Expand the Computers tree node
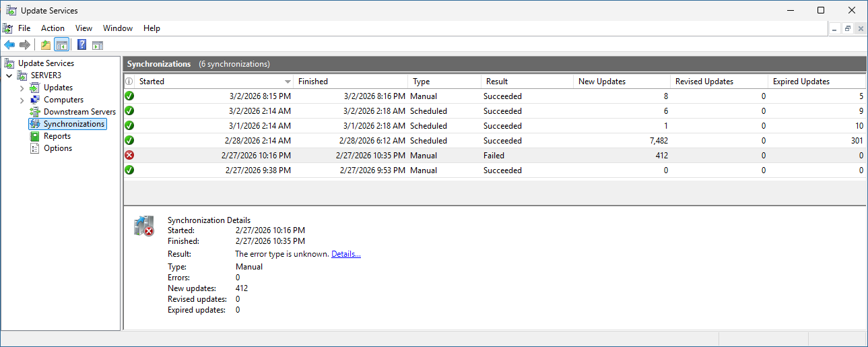The width and height of the screenshot is (868, 347). 22,100
